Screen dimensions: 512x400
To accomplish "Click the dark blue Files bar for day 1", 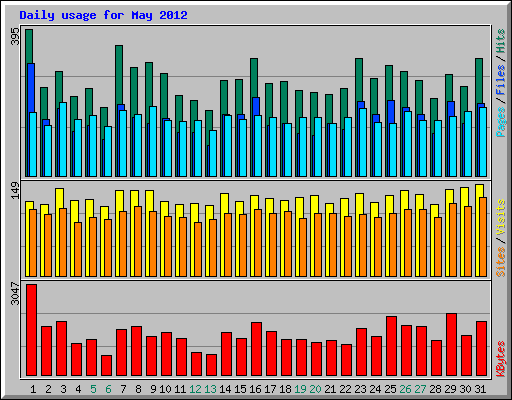I will tap(31, 88).
